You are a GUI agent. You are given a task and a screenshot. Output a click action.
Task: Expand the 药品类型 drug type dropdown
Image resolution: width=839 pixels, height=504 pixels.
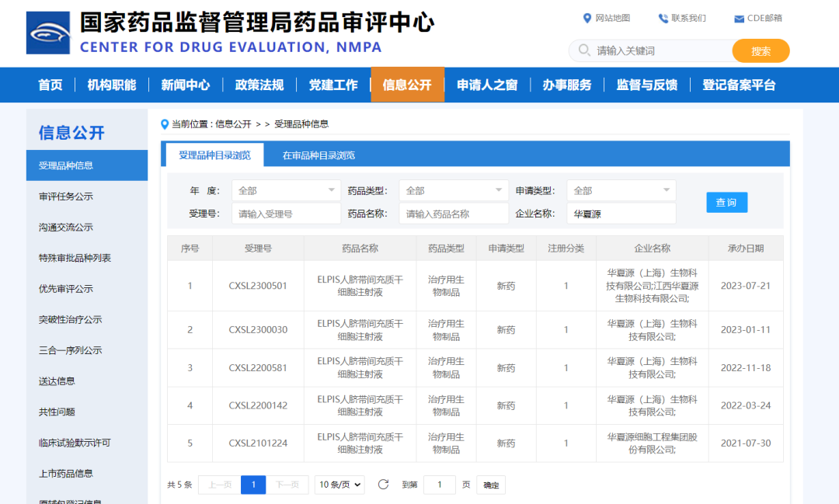point(454,190)
